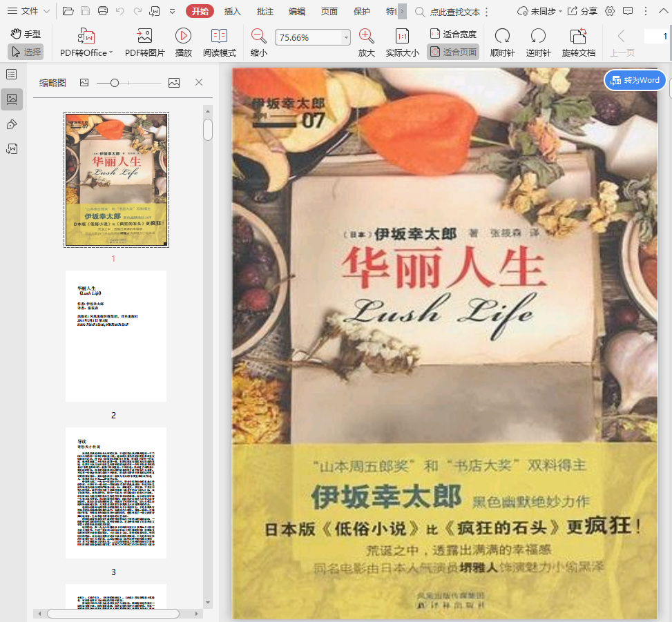Enter 阅读模式 reading mode
The width and height of the screenshot is (672, 622).
click(220, 42)
